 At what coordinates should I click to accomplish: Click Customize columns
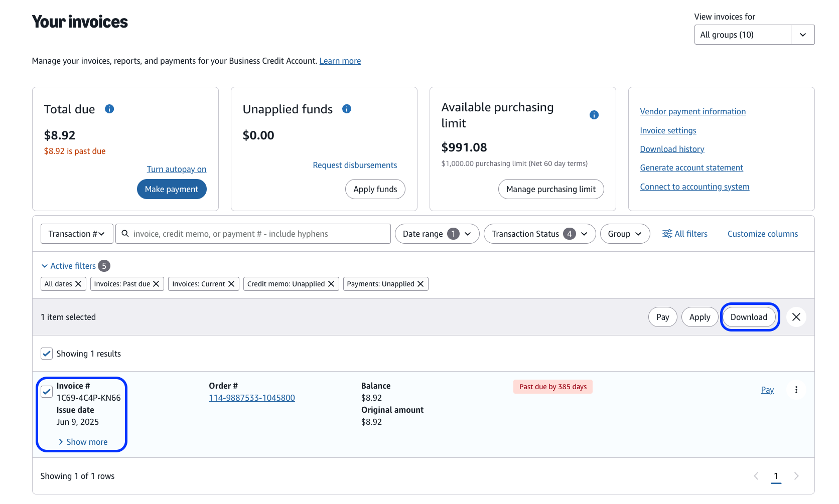[763, 234]
